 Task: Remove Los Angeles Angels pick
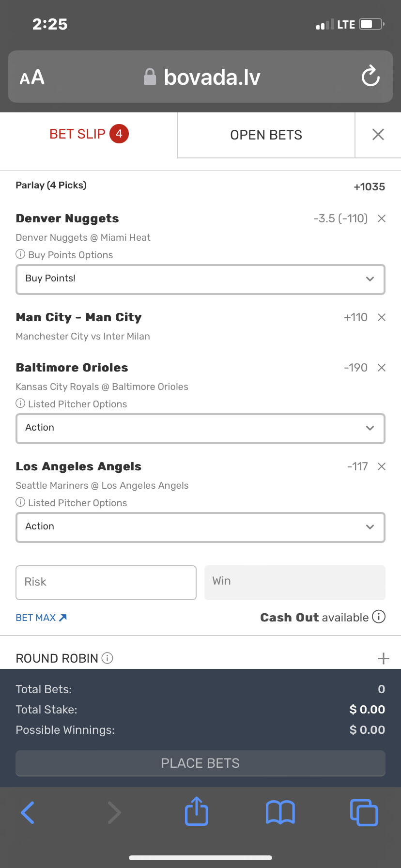point(382,466)
